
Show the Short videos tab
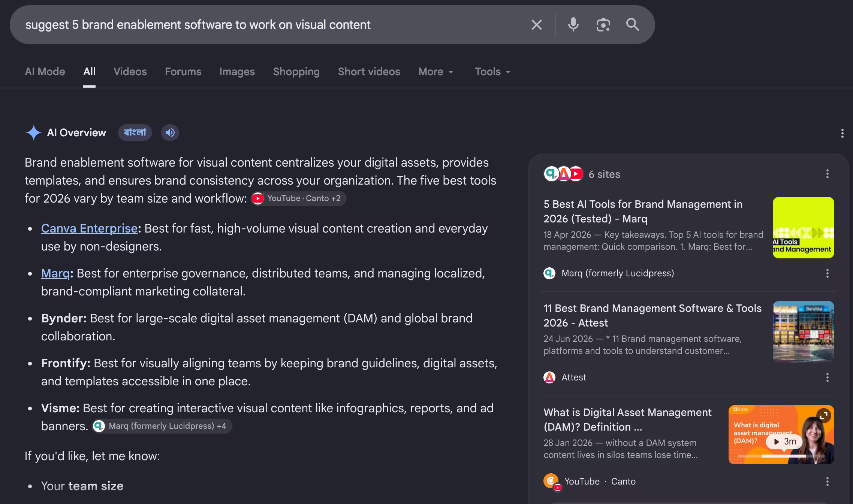tap(369, 72)
